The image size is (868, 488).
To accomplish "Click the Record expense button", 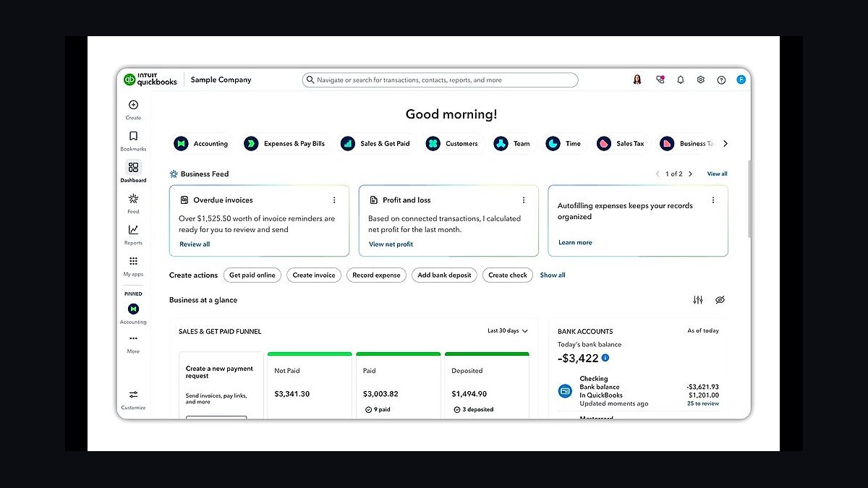I will point(376,275).
